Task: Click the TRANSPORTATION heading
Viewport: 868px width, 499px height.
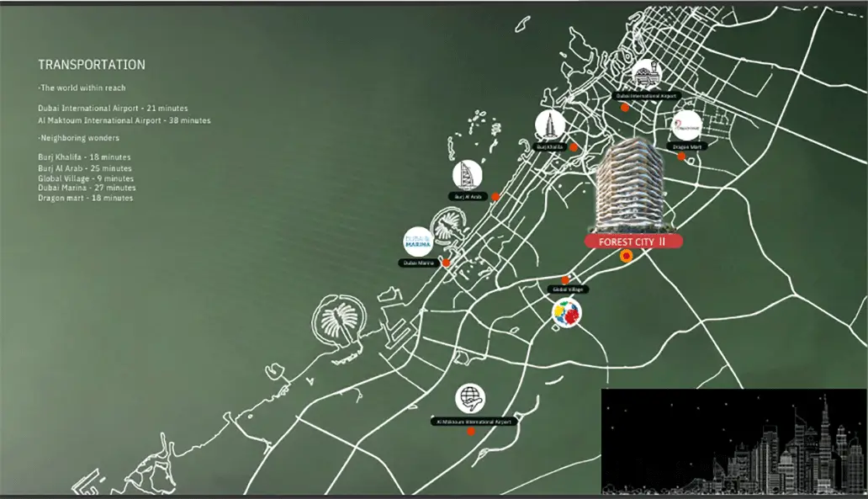Action: point(92,65)
